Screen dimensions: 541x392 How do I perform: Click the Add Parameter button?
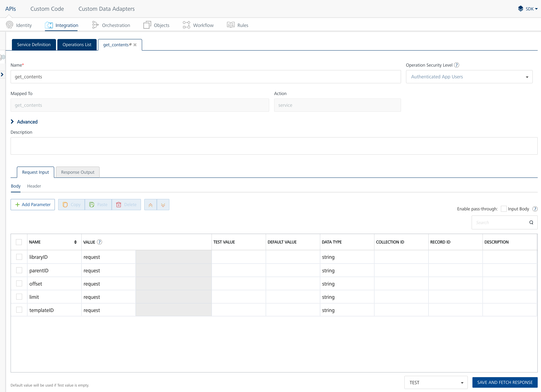click(x=33, y=205)
